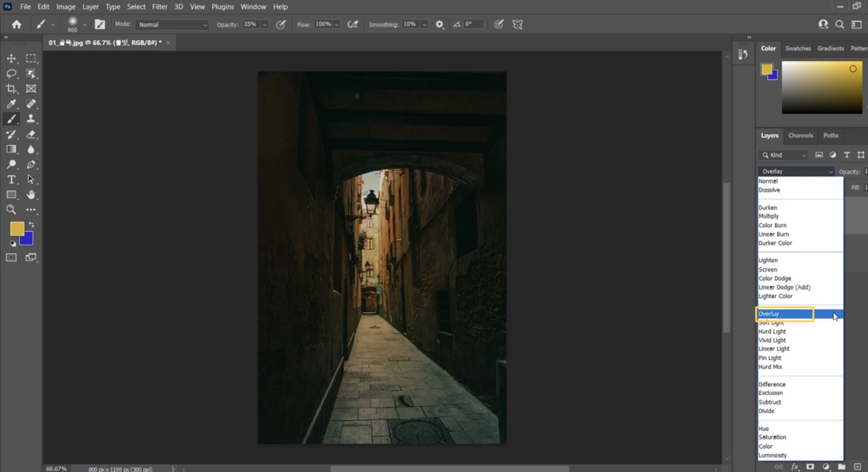The width and height of the screenshot is (868, 472).
Task: Toggle pressure for opacity button
Action: [x=281, y=25]
